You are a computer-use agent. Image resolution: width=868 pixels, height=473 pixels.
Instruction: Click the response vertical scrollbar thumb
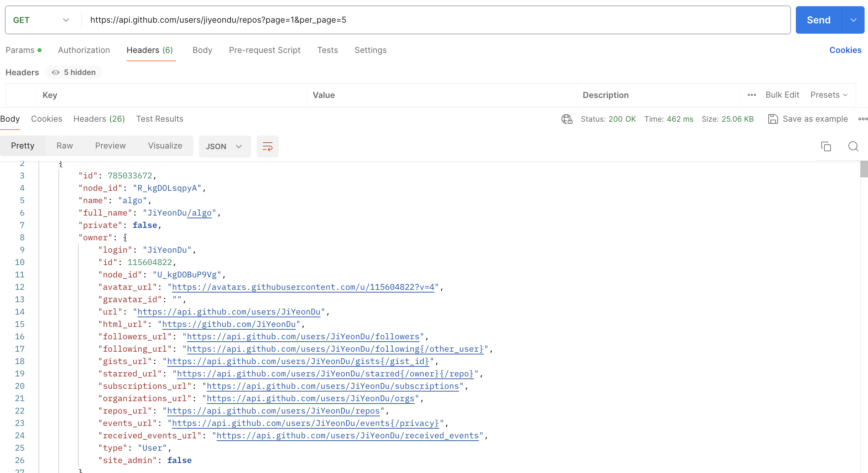pyautogui.click(x=864, y=169)
